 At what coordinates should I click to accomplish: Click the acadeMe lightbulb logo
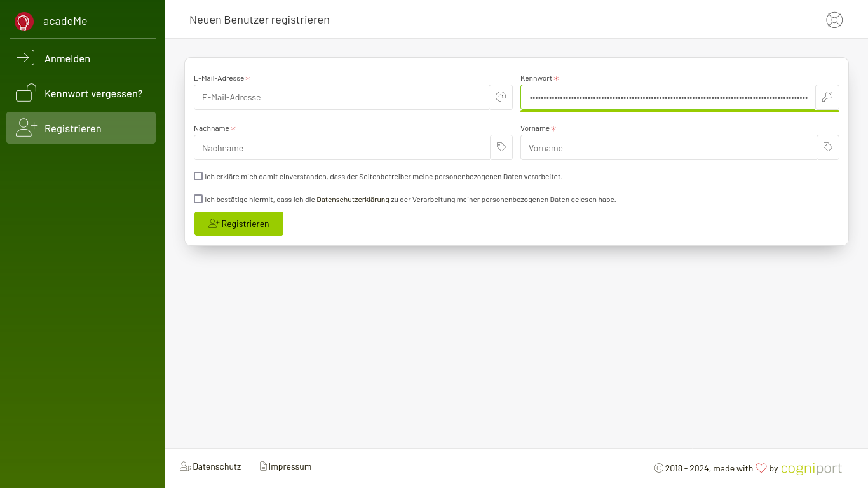[24, 22]
